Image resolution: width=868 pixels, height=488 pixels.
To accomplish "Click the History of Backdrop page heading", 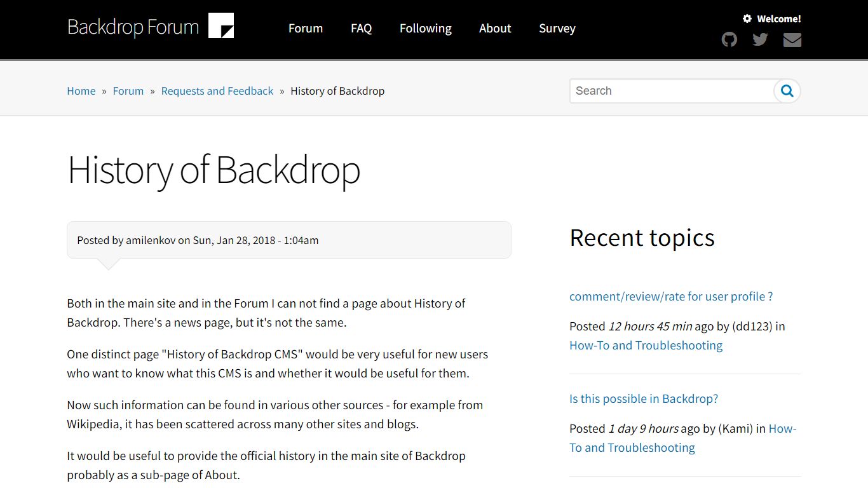I will point(214,170).
